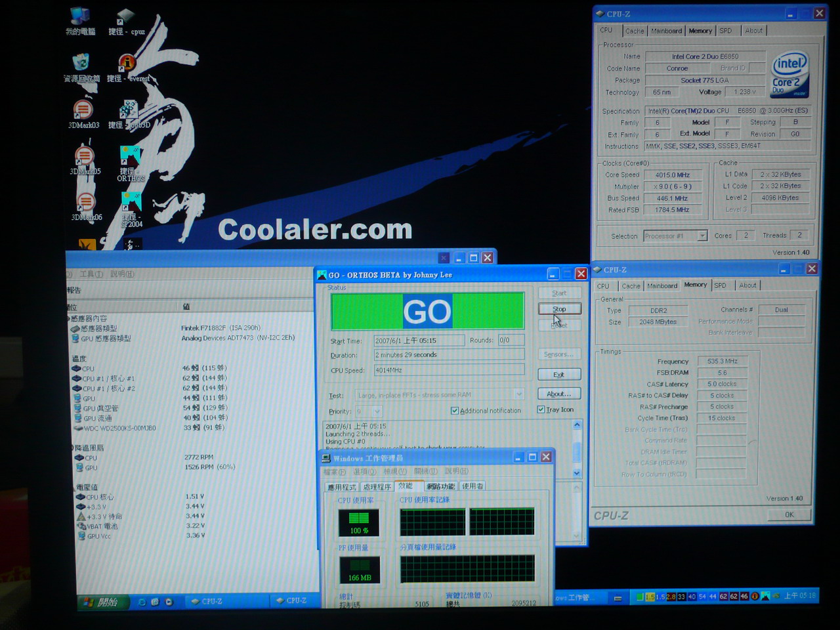Click the +3.3 V standby warning triangle icon
840x630 pixels.
click(x=81, y=516)
